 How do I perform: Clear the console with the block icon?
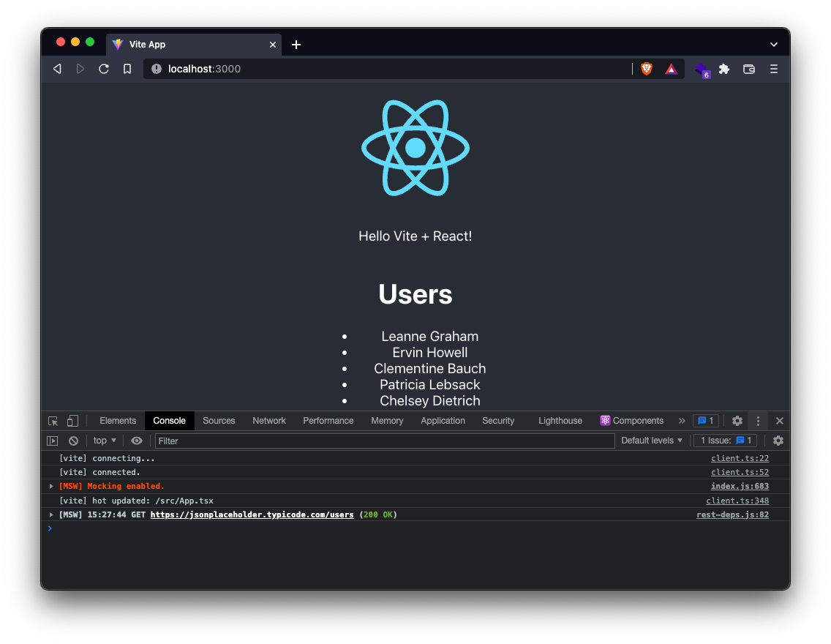(x=73, y=441)
